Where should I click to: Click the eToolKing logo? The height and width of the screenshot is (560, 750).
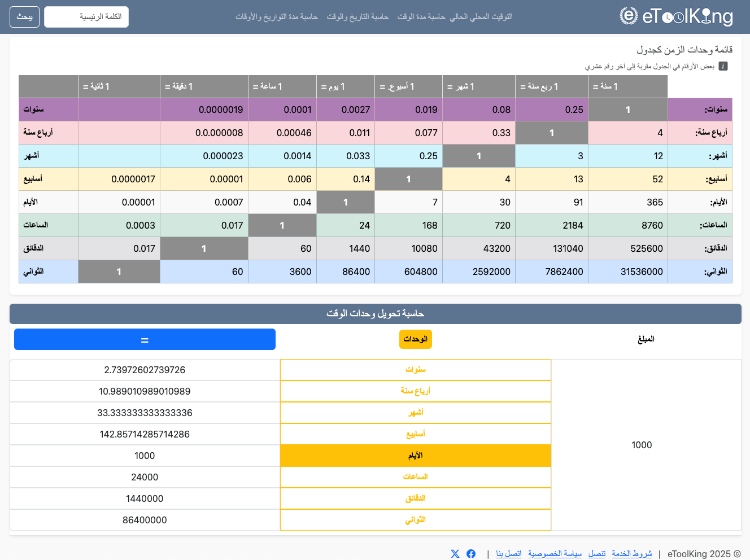coord(676,16)
